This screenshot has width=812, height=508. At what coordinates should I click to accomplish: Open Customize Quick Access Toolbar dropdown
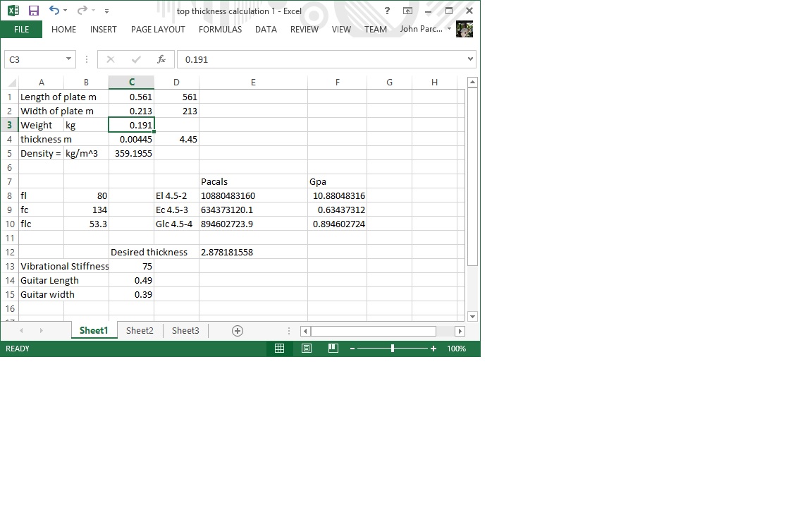click(106, 11)
